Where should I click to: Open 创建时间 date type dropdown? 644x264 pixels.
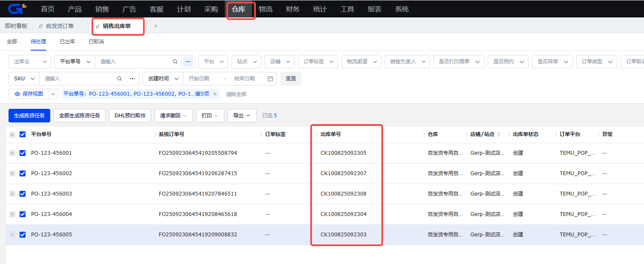163,79
